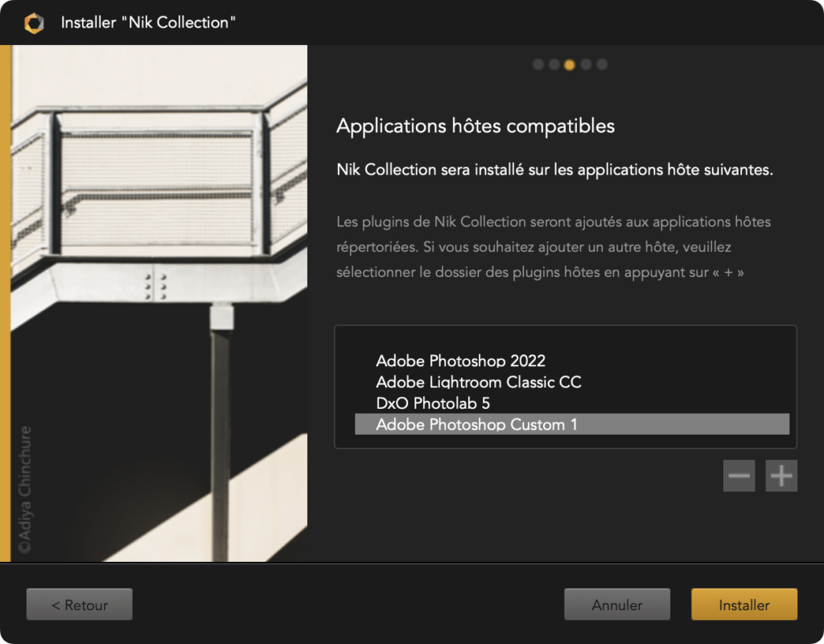Remove selected host with minus button

[x=739, y=476]
